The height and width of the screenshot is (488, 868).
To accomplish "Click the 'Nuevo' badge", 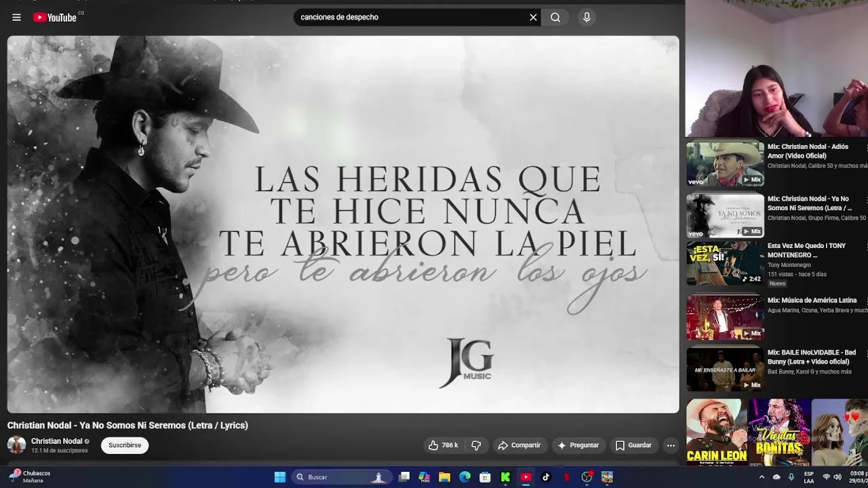I will pyautogui.click(x=777, y=283).
